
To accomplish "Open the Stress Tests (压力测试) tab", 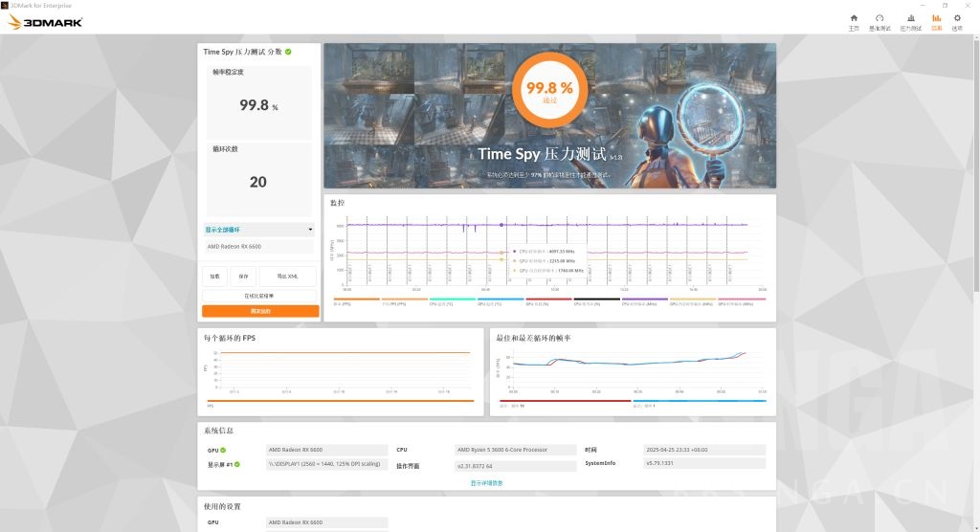I will pos(911,22).
